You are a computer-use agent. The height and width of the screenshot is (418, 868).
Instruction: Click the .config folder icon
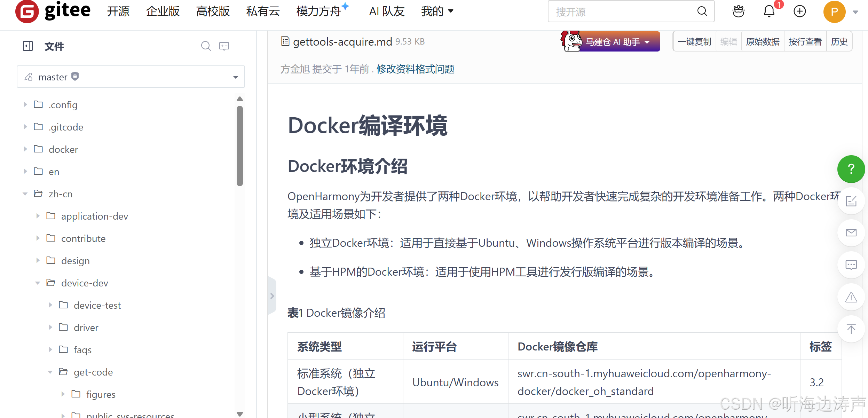point(38,104)
